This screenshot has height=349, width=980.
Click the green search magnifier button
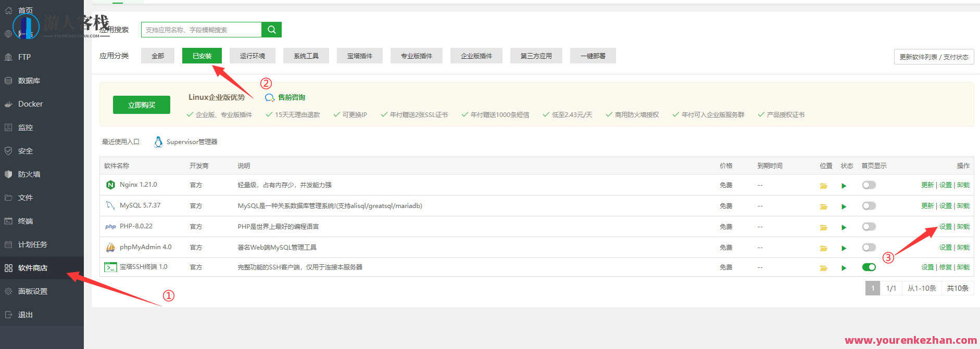tap(271, 30)
